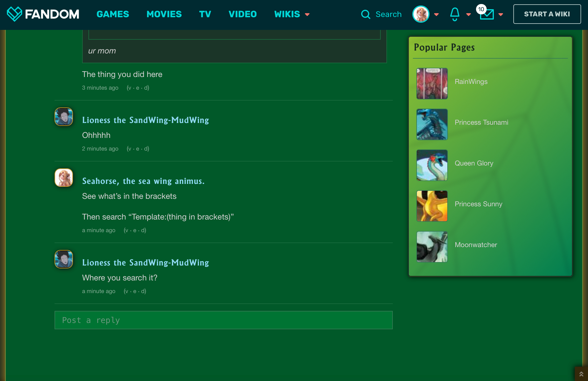The width and height of the screenshot is (588, 381).
Task: Click the Fandom heart logo
Action: [x=14, y=14]
